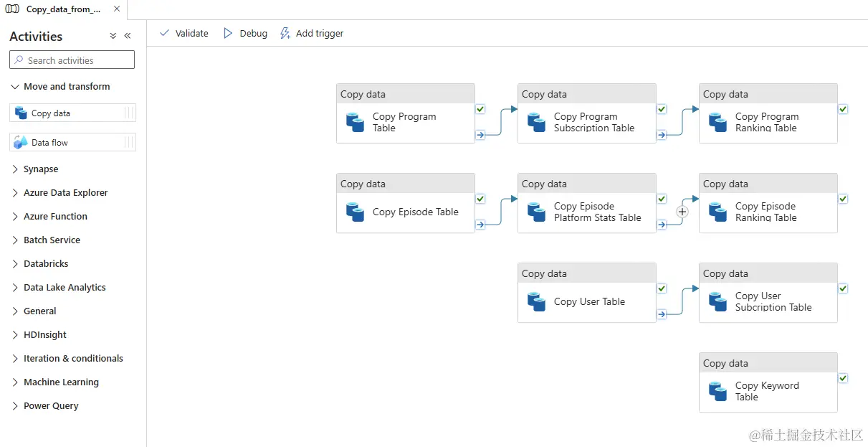Click green check on Copy Episode Platform Stats
The image size is (868, 447).
click(662, 199)
